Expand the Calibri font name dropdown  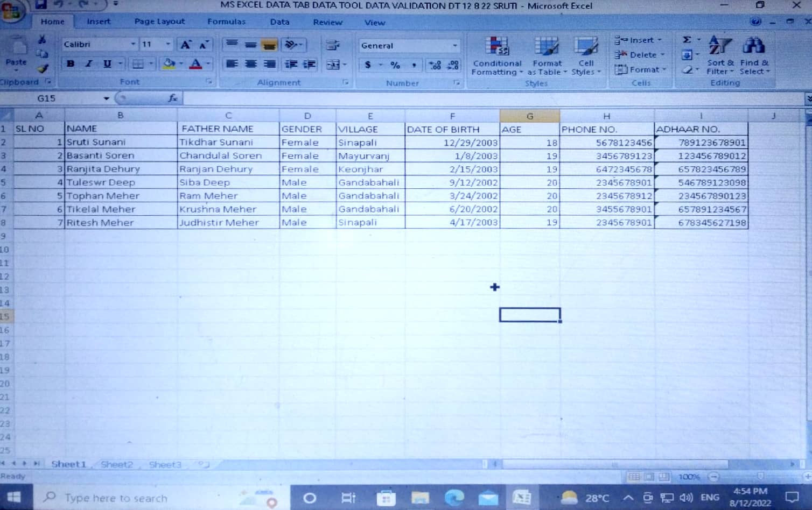pos(133,44)
